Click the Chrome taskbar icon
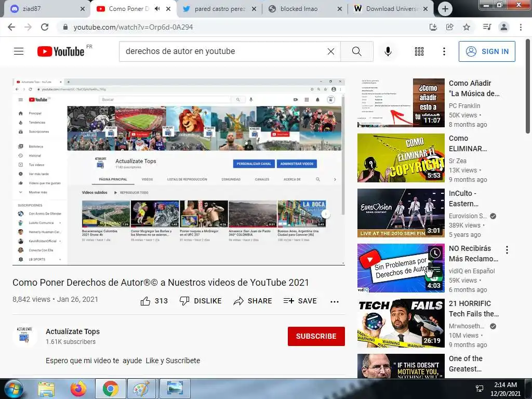The width and height of the screenshot is (532, 399). click(110, 389)
